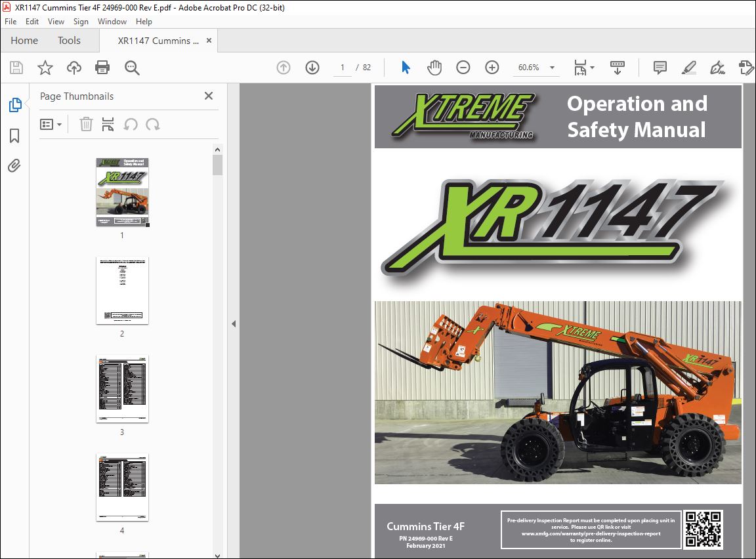Viewport: 756px width, 559px height.
Task: Add file to starred favorites
Action: click(45, 68)
